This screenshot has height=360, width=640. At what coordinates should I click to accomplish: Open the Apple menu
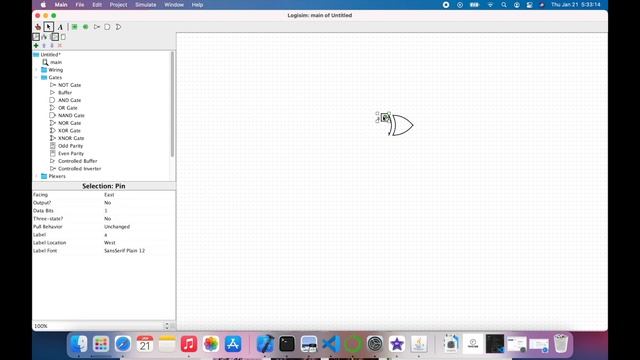click(43, 5)
